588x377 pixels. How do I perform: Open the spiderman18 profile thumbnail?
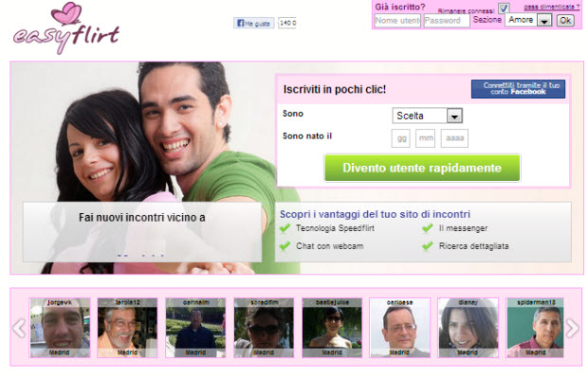(x=536, y=328)
